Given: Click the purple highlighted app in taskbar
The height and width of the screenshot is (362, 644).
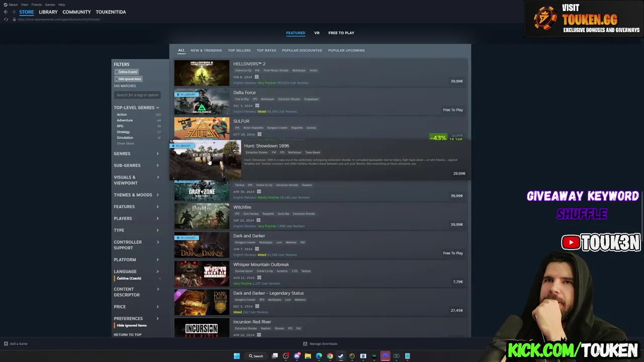Looking at the screenshot, I should coord(385,356).
